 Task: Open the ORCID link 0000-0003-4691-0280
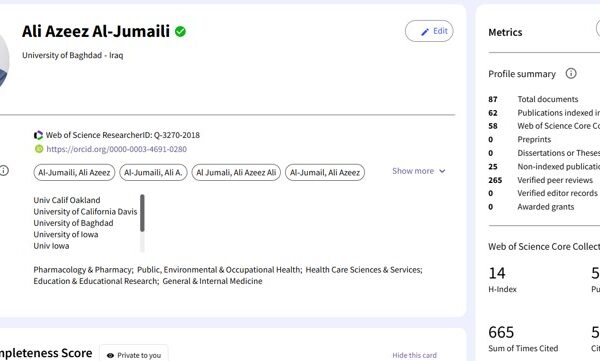click(x=116, y=149)
